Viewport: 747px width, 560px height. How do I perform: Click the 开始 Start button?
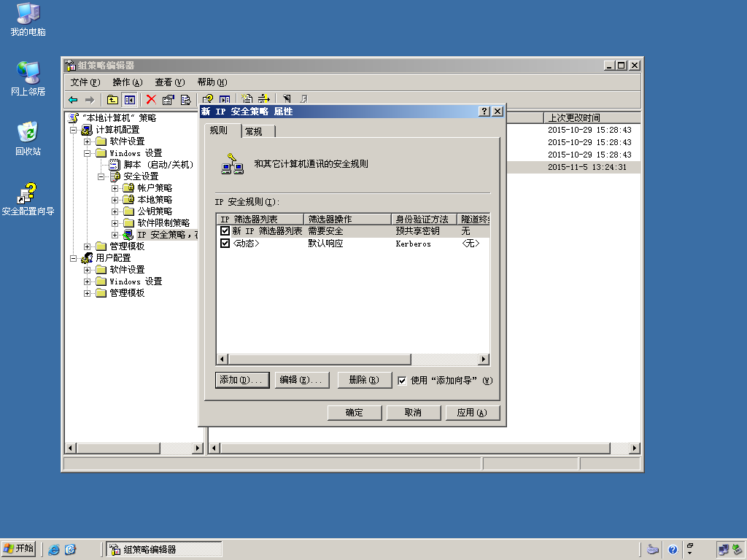pos(19,549)
